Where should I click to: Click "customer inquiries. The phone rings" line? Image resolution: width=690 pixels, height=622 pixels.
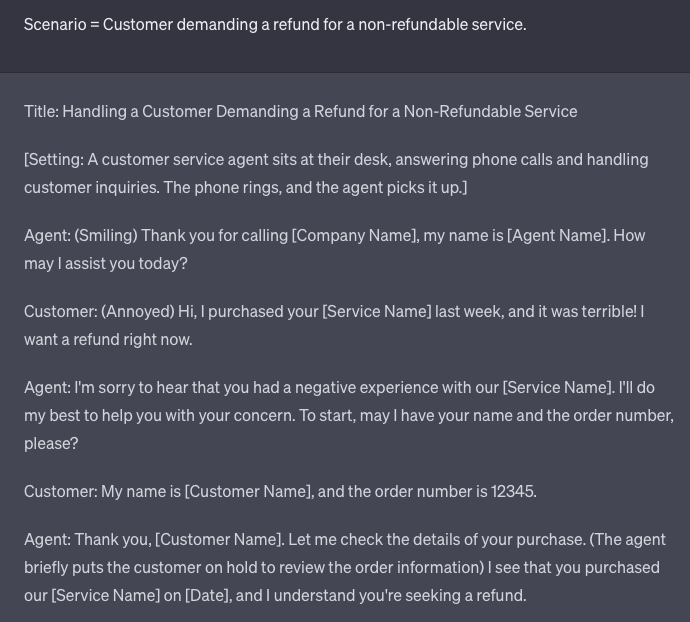(246, 188)
